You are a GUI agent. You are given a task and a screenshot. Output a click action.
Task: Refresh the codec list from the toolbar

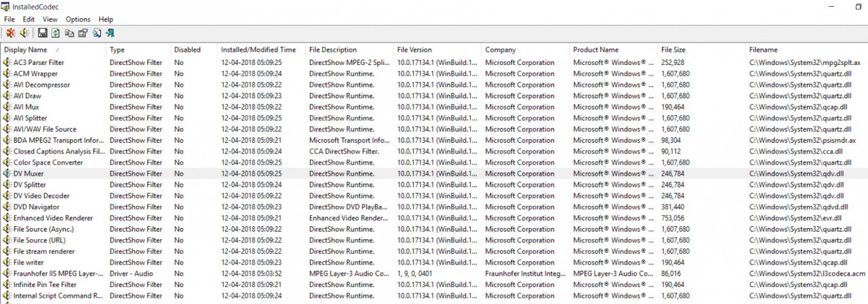[x=56, y=33]
